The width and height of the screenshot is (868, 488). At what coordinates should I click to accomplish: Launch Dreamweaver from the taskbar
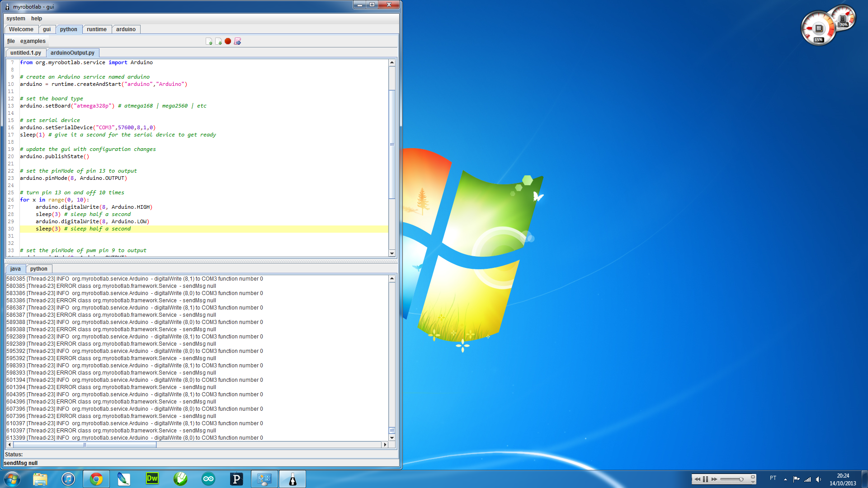pyautogui.click(x=152, y=479)
